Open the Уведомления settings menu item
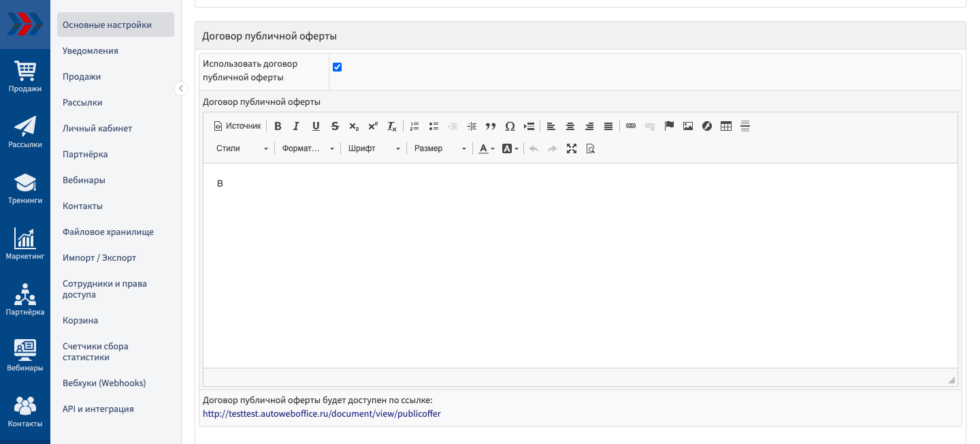This screenshot has height=444, width=980. (x=91, y=50)
